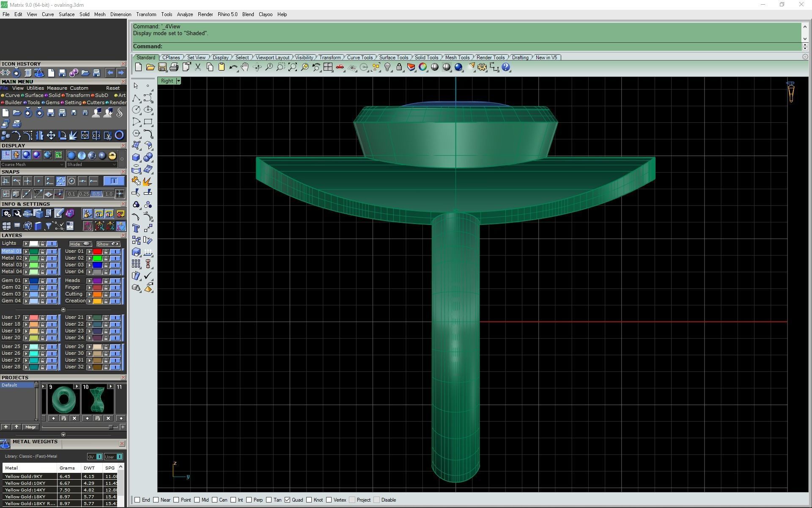Switch to the Curve Tools toolbar tab
812x508 pixels.
click(x=360, y=58)
